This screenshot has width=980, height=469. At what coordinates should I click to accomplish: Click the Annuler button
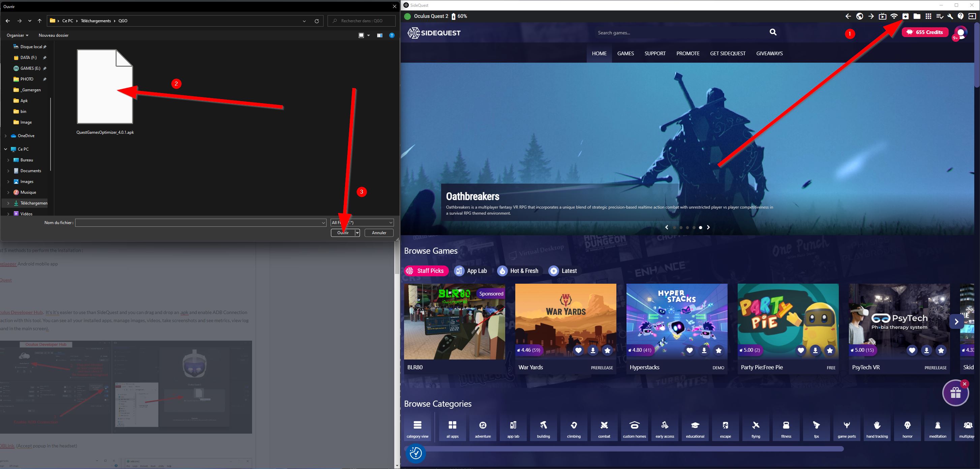pyautogui.click(x=379, y=233)
